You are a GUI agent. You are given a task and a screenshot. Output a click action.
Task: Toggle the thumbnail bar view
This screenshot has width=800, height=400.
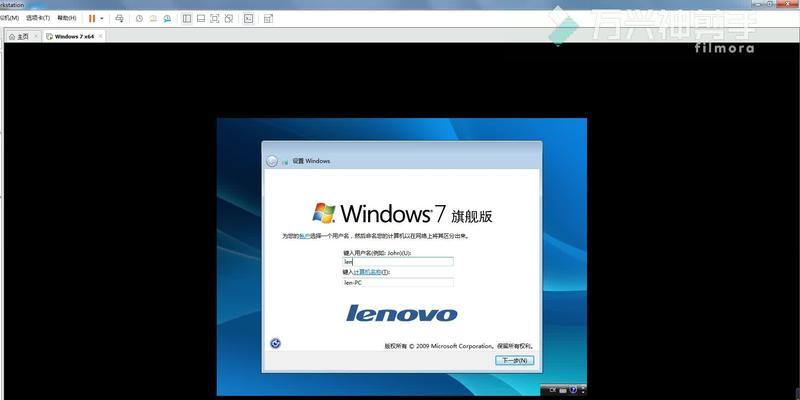(x=201, y=18)
